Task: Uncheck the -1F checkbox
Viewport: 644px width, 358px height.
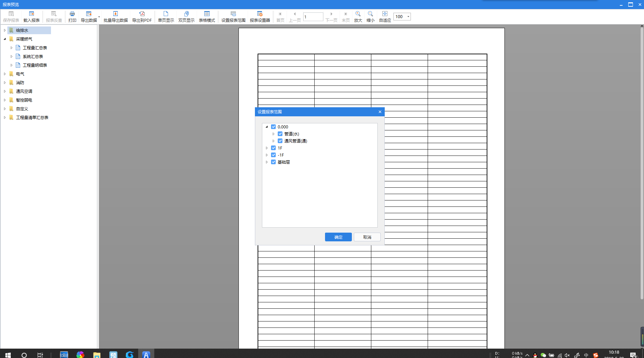Action: (x=273, y=155)
